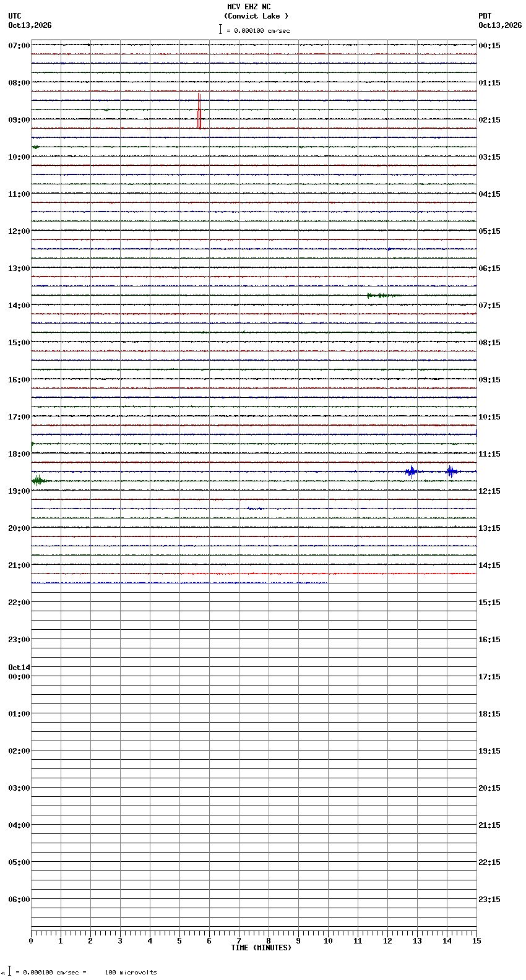Click the 15 minute axis tick label
The height and width of the screenshot is (980, 526).
click(476, 941)
